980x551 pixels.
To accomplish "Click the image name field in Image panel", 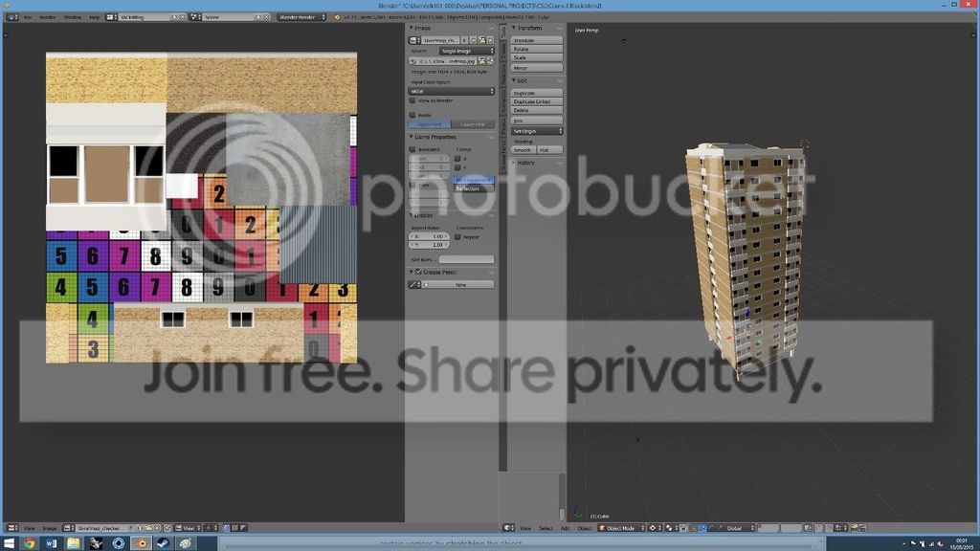I will point(440,40).
